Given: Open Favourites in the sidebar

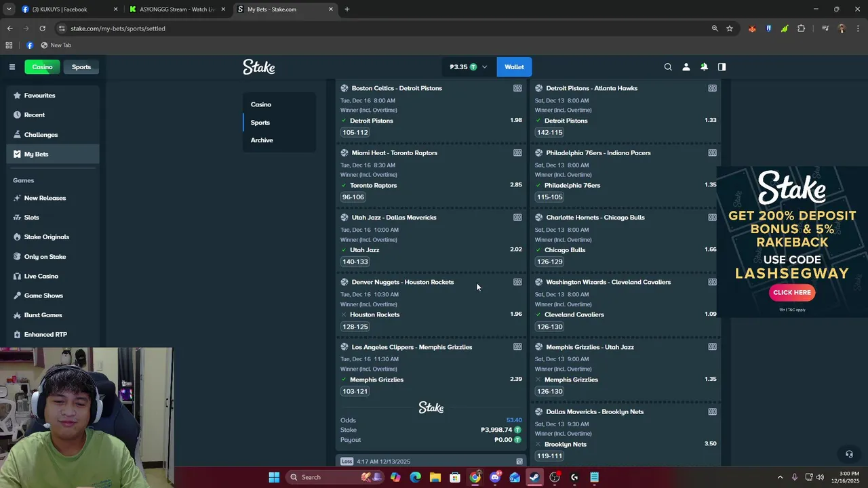Looking at the screenshot, I should point(53,96).
